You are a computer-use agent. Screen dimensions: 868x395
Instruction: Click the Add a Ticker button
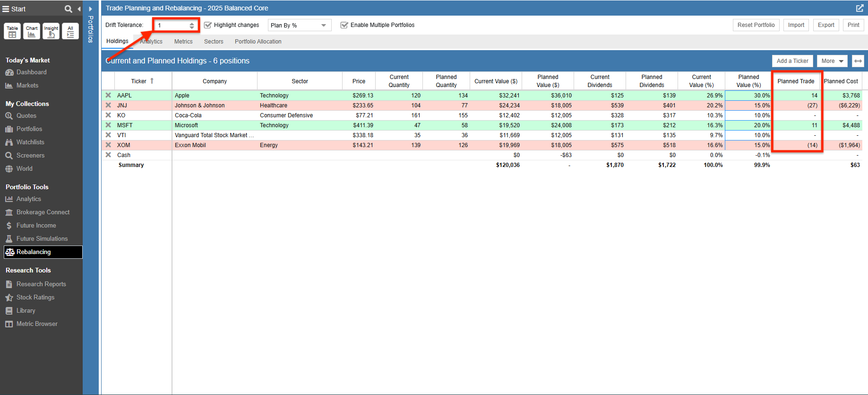coord(792,61)
